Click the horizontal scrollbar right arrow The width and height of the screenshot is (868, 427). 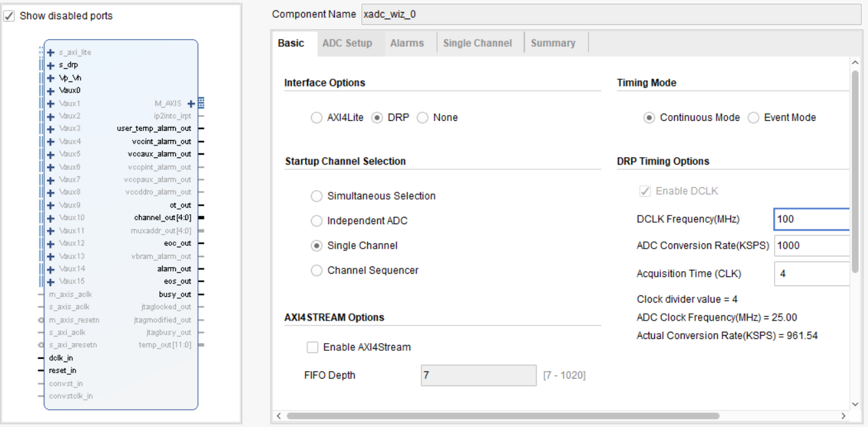843,416
